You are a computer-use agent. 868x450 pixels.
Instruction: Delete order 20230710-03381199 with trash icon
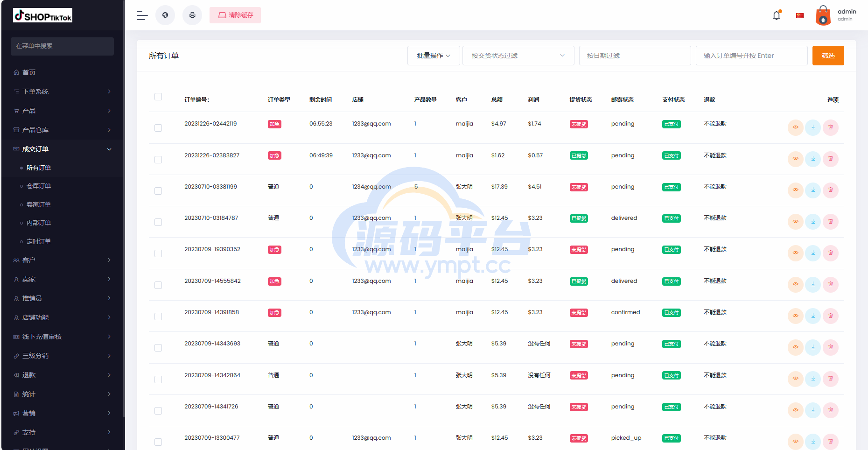click(x=831, y=190)
